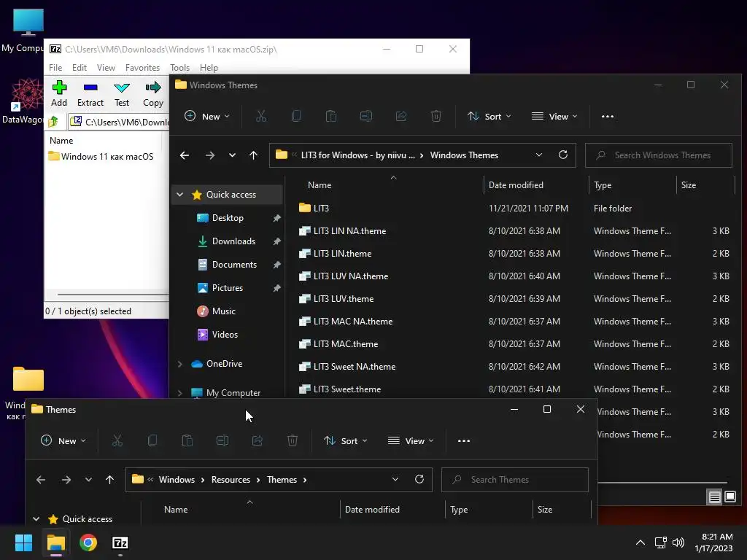Open the Sort dropdown in Themes window

point(345,441)
